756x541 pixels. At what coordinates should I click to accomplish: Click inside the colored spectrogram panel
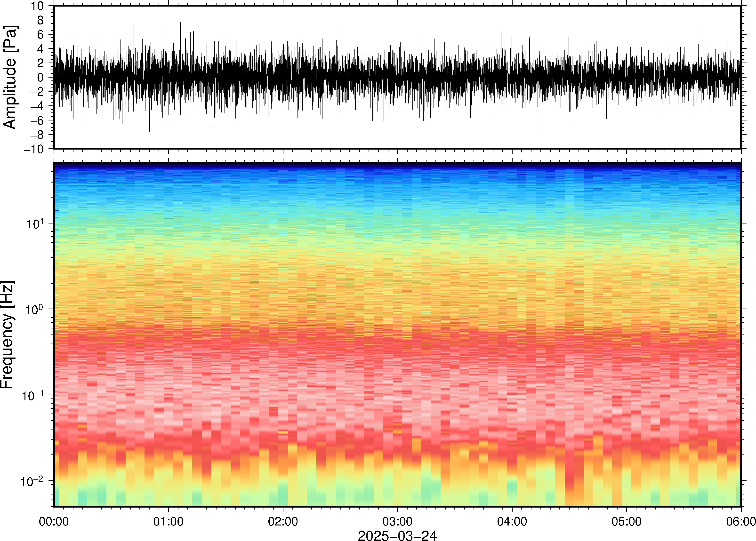(397, 334)
